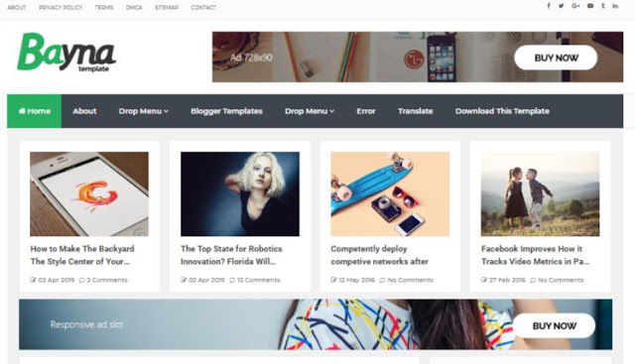Click Buy Now on the responsive ad slot
The height and width of the screenshot is (364, 635).
554,325
